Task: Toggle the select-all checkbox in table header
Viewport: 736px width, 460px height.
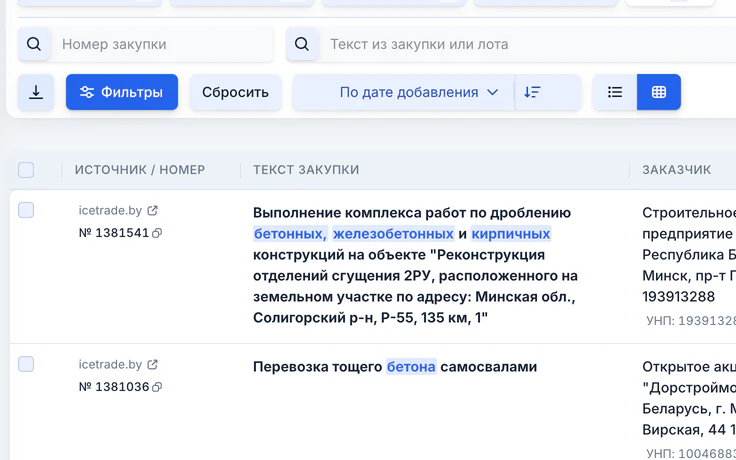Action: 26,169
